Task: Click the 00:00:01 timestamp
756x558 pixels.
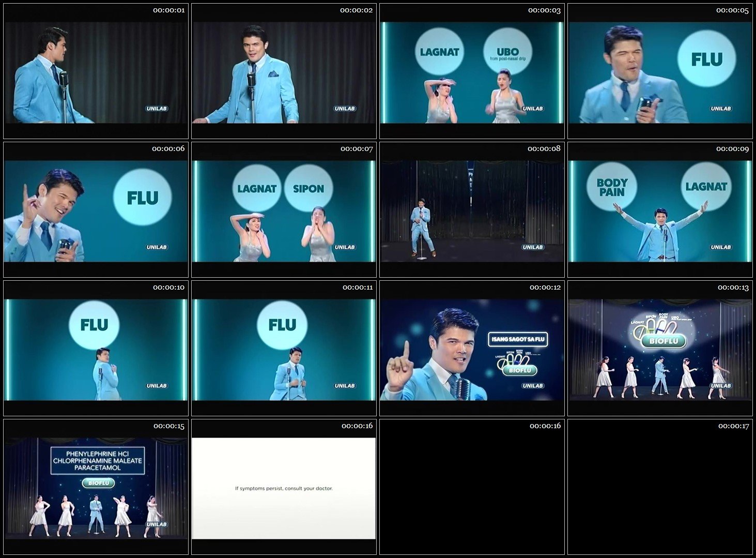Action: coord(168,10)
